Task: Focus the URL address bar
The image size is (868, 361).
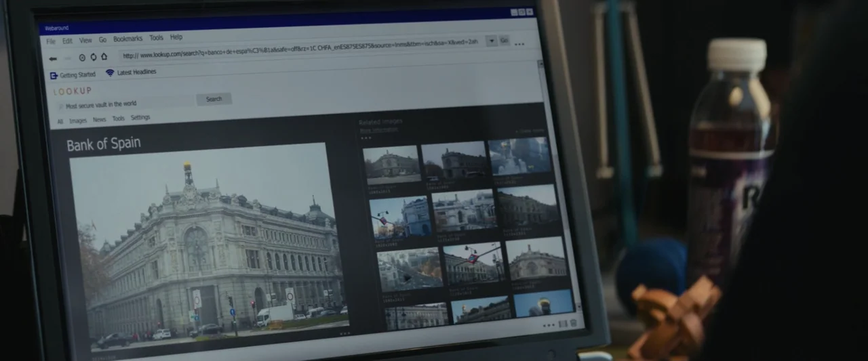Action: pos(302,49)
